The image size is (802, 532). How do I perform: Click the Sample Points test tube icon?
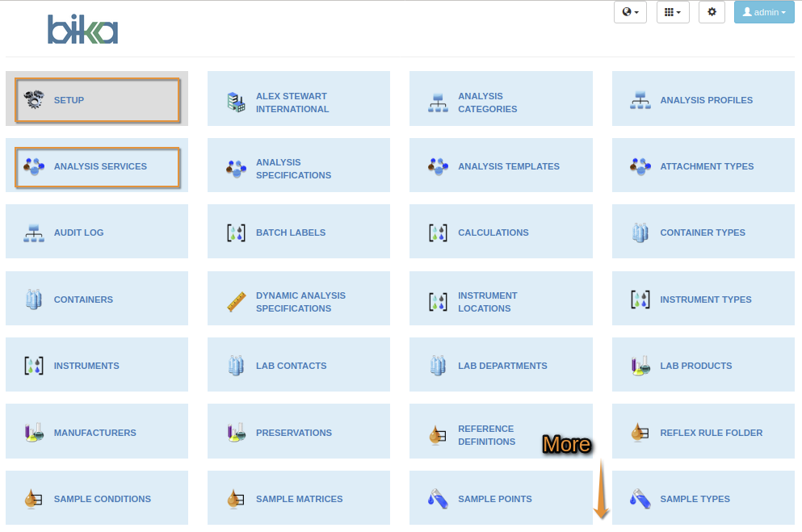[438, 499]
